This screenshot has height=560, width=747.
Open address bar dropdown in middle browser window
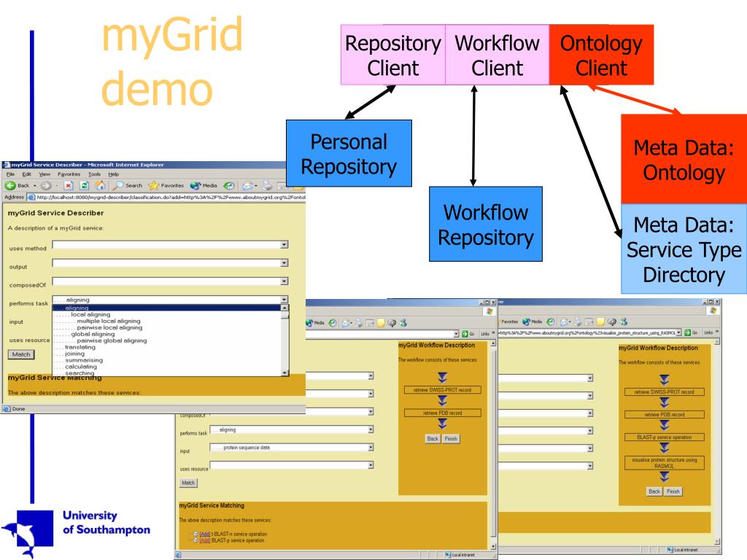point(457,334)
